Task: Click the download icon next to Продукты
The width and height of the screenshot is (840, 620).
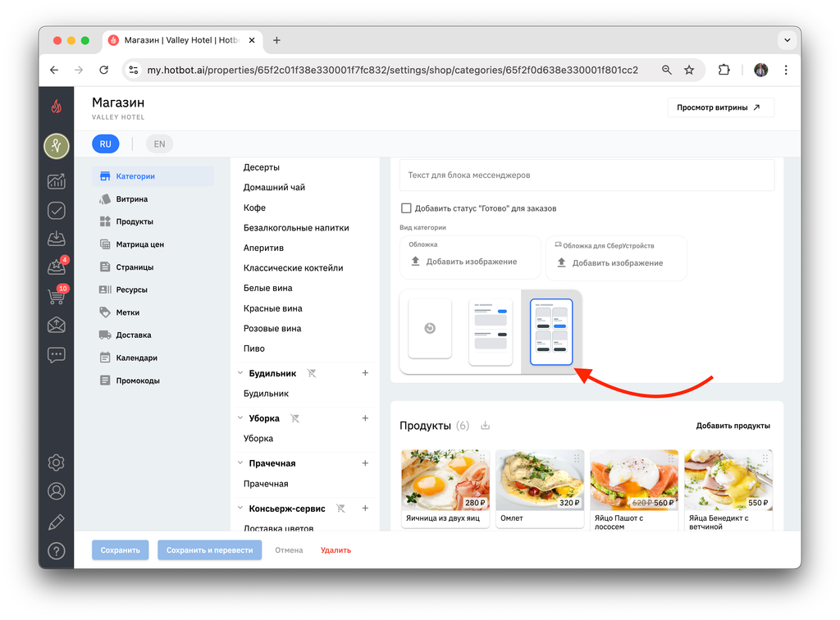Action: tap(485, 426)
